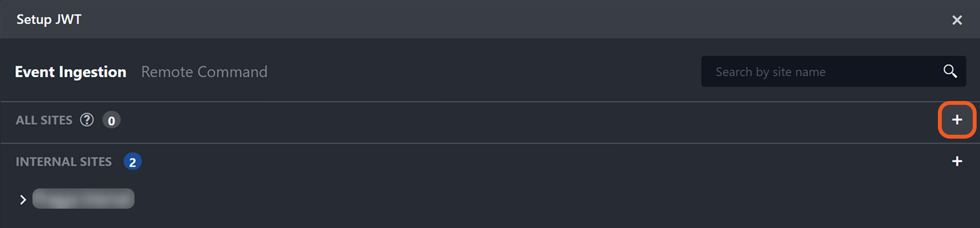Click the Setup JWT dialog title
This screenshot has height=228, width=980.
[49, 19]
